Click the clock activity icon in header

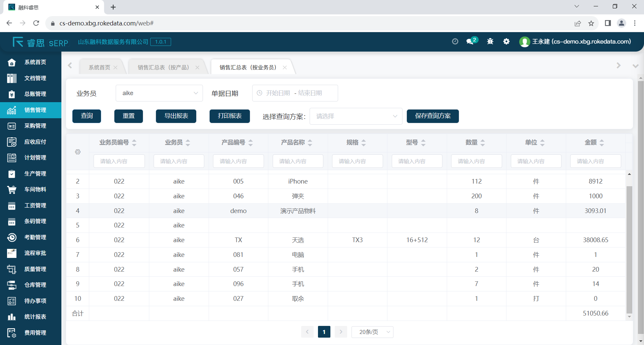tap(455, 42)
